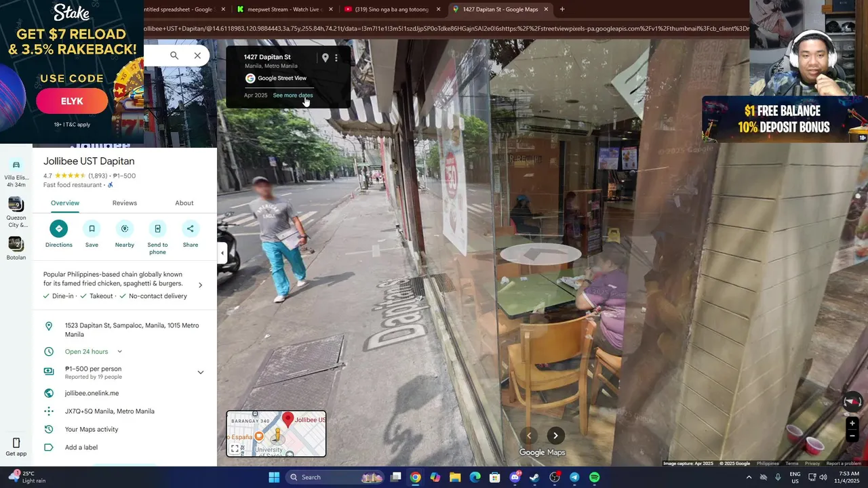Click the location pin icon in Street View card

tap(325, 58)
